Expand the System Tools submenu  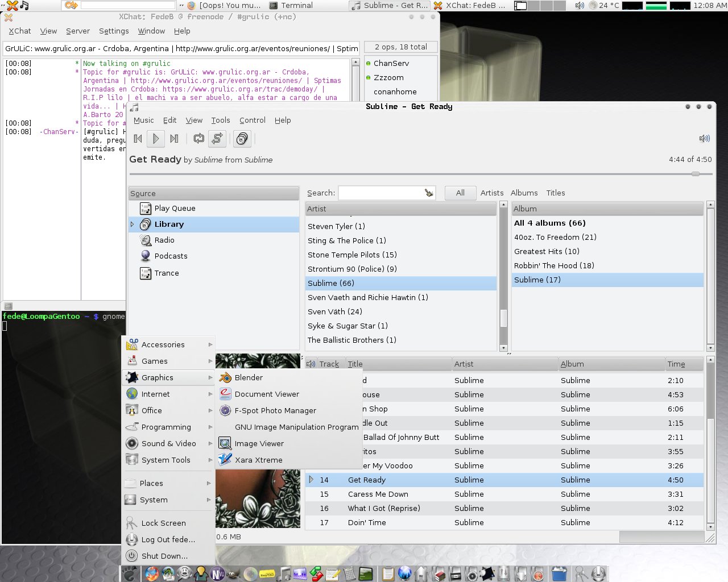click(169, 460)
